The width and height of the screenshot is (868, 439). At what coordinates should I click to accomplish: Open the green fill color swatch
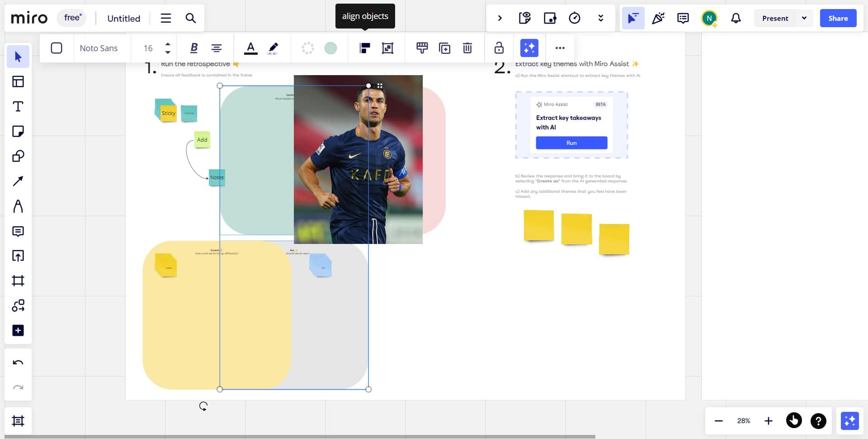(330, 48)
